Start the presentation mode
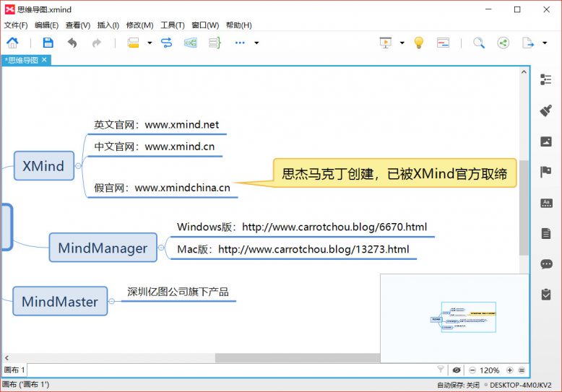The height and width of the screenshot is (392, 562). tap(386, 43)
